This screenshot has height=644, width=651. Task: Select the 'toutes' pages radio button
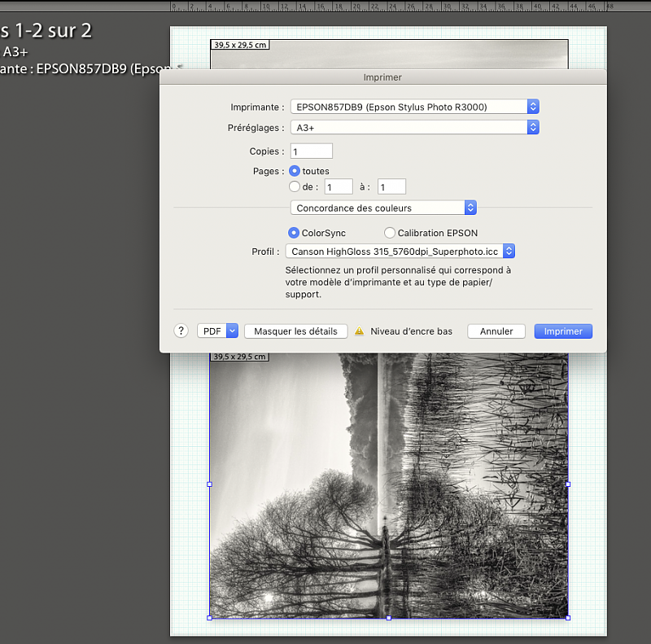pos(295,171)
